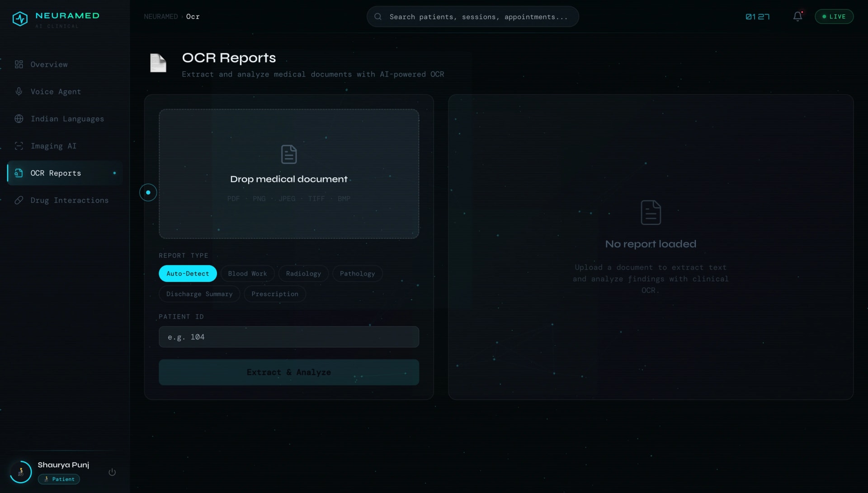Click the user avatar circle
Screen dimensions: 868x493
21,472
